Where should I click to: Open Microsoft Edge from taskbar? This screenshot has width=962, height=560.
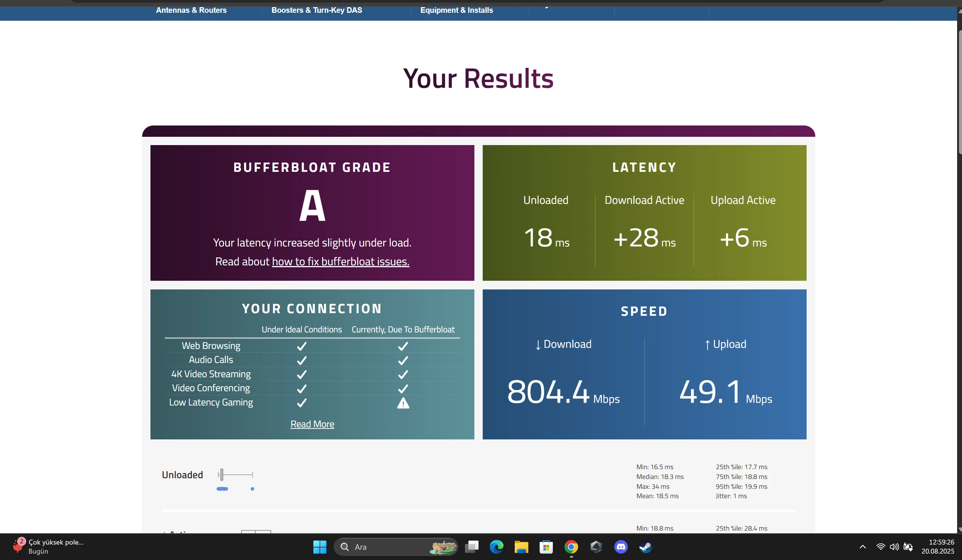(496, 547)
